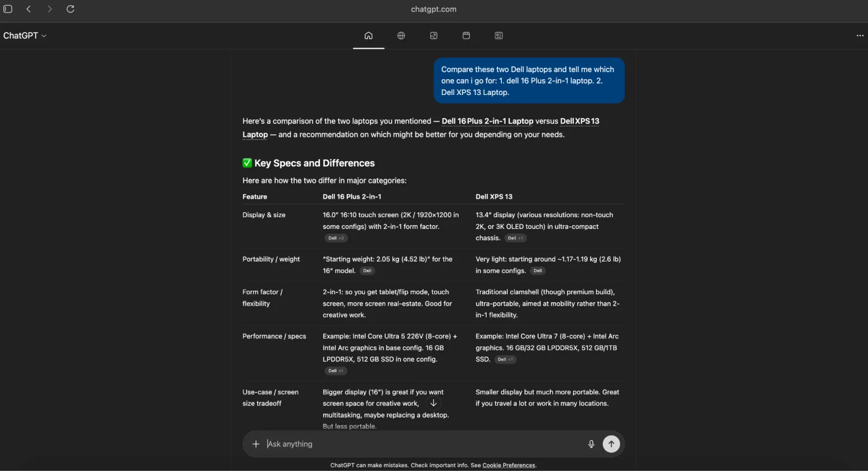Click the user message bubble about Dell laptops
The image size is (868, 471).
point(529,81)
